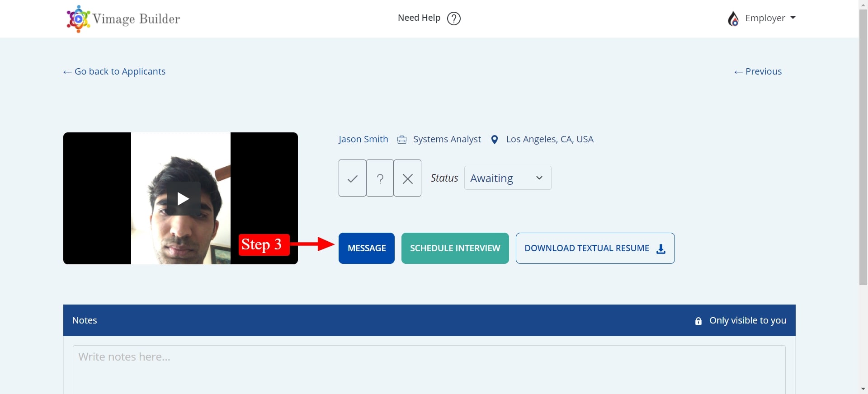The image size is (868, 394).
Task: Go back to Applicants
Action: [114, 71]
